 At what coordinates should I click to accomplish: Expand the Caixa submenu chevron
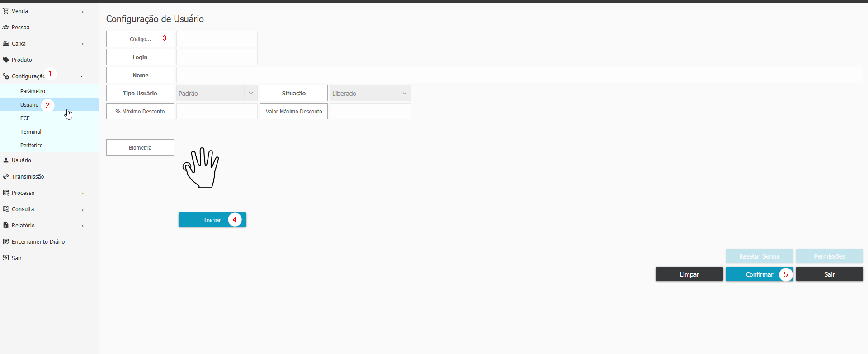tap(82, 44)
